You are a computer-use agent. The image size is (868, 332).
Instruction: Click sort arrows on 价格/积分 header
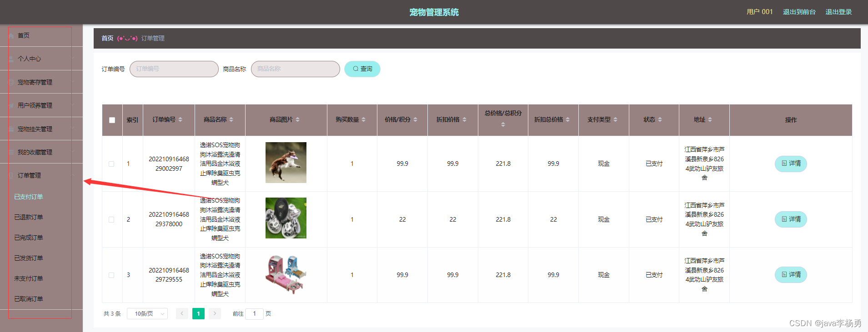coord(415,119)
